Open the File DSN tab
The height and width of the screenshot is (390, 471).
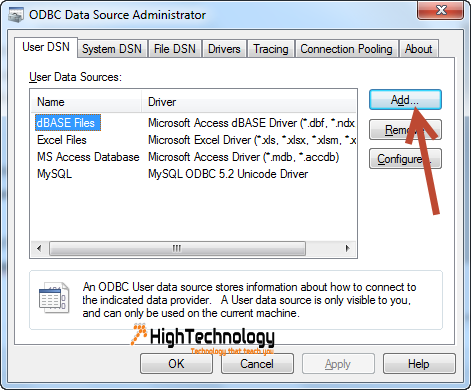(x=175, y=49)
